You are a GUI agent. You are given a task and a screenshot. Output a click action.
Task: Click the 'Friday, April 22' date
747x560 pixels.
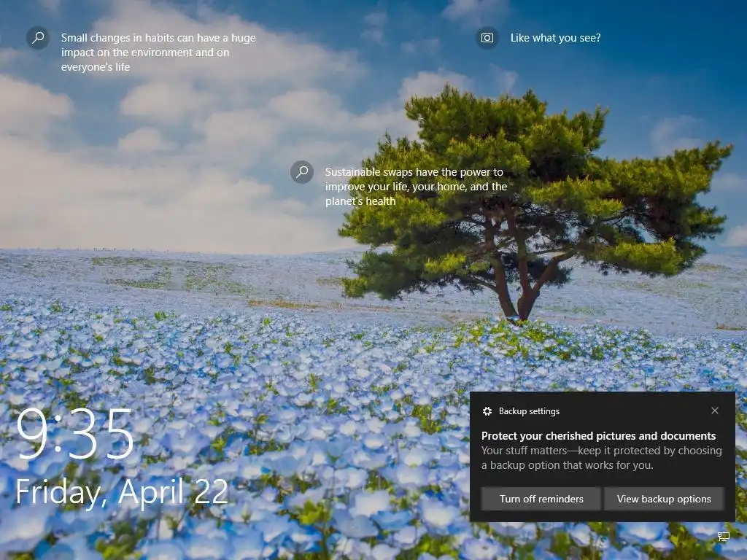tap(122, 491)
